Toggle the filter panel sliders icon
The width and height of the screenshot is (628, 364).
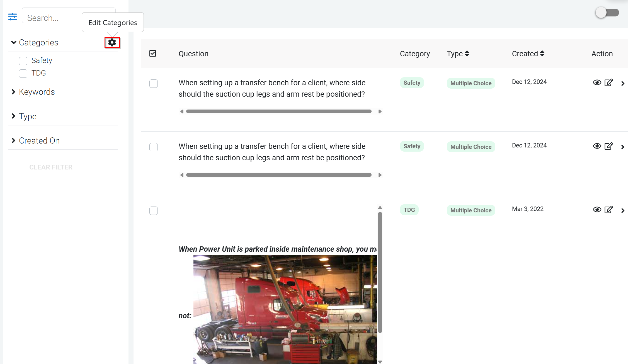point(13,17)
